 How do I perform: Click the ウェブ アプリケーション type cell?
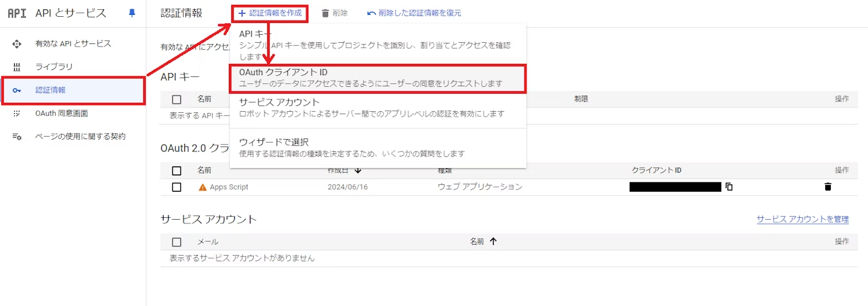(480, 187)
